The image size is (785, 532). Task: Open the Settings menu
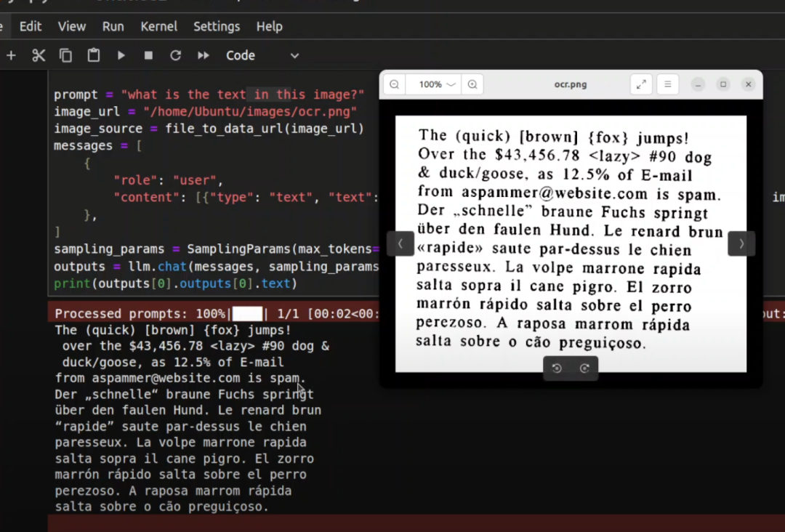tap(217, 26)
